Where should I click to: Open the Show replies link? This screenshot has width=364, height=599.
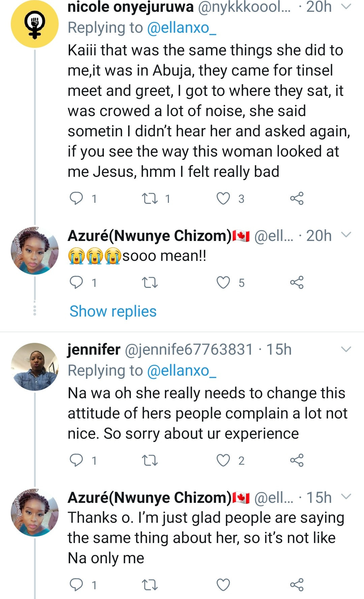click(x=113, y=311)
